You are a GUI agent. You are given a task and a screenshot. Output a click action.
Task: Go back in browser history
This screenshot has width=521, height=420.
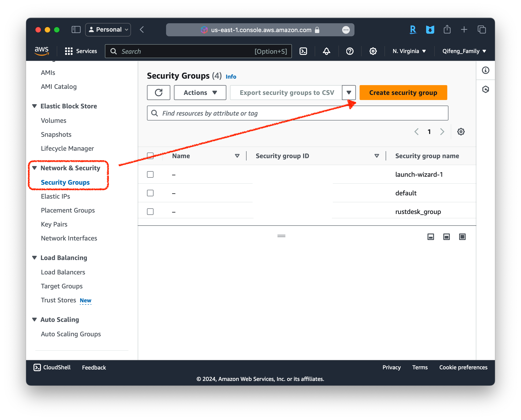pos(142,30)
